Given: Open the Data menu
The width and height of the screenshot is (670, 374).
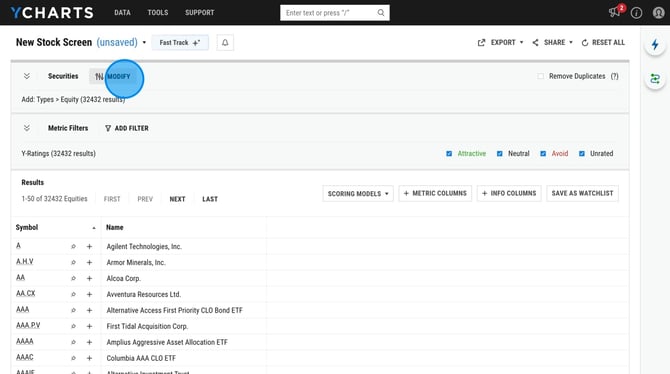Looking at the screenshot, I should click(122, 13).
